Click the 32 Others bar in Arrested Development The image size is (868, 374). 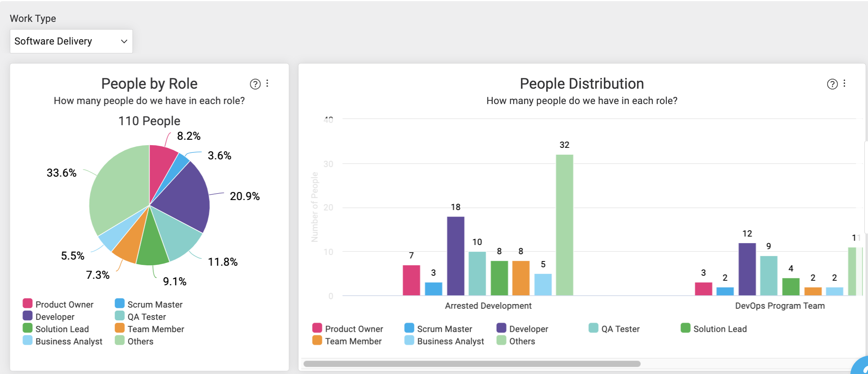pyautogui.click(x=564, y=225)
